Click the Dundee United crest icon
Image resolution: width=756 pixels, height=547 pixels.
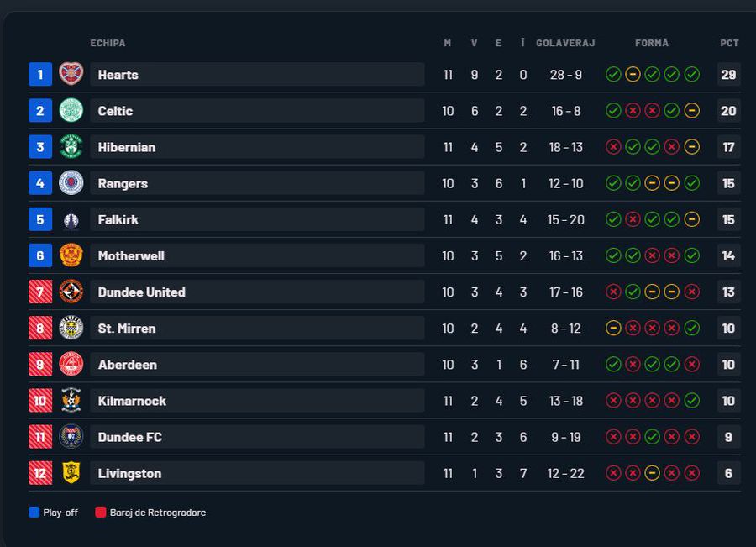click(71, 292)
